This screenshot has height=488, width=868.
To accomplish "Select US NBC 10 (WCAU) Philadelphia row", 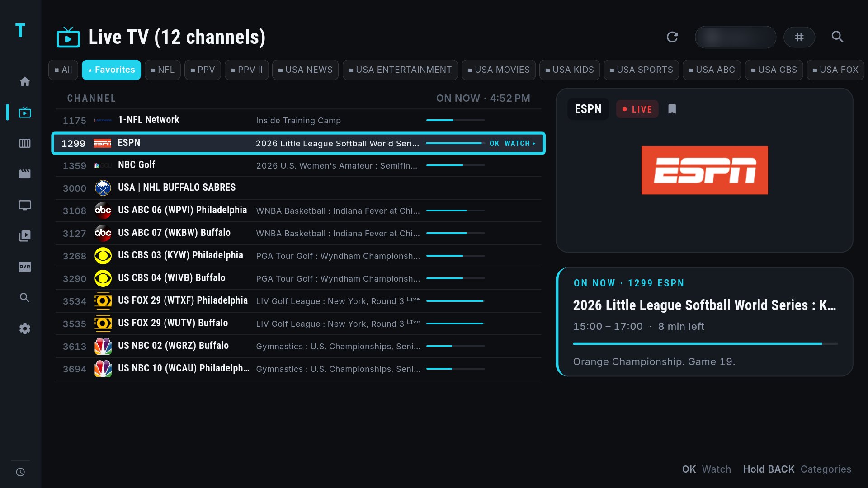I will coord(298,369).
